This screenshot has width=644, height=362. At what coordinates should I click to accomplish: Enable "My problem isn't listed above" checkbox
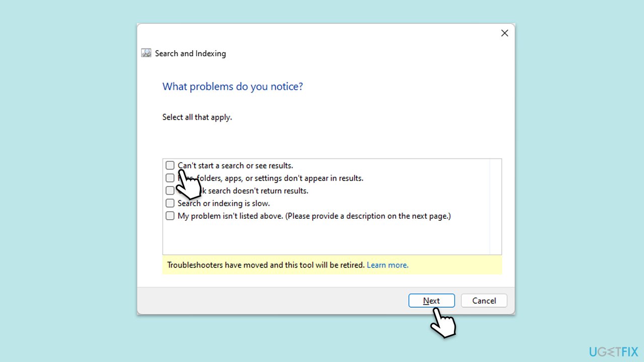(170, 216)
